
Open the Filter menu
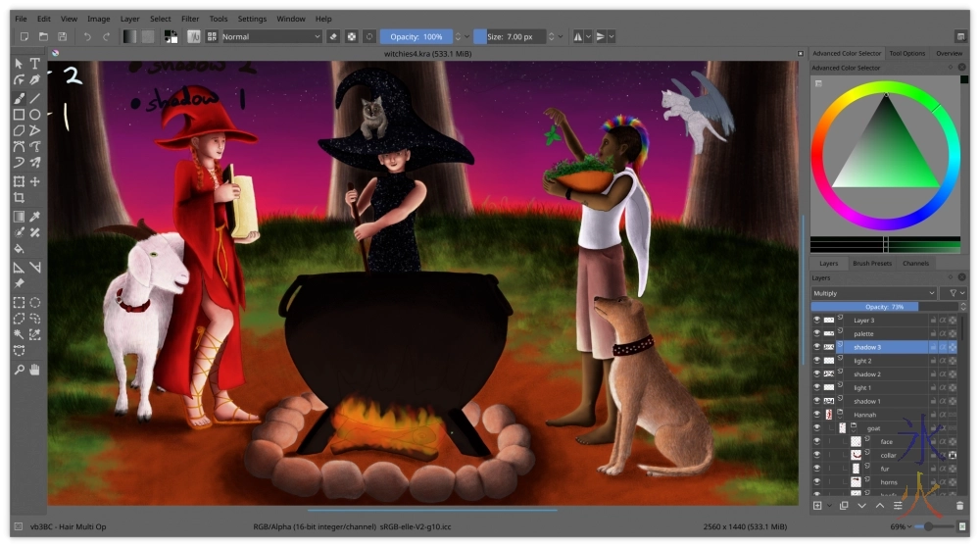point(189,19)
